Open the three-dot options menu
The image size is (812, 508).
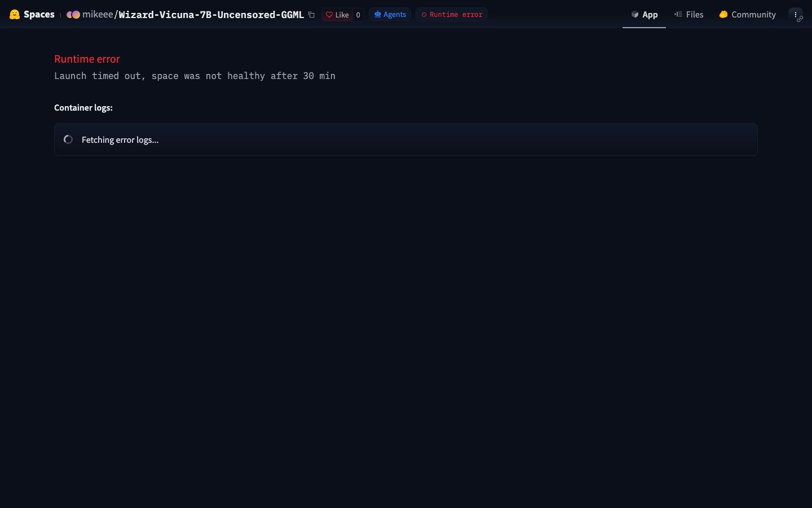tap(796, 15)
